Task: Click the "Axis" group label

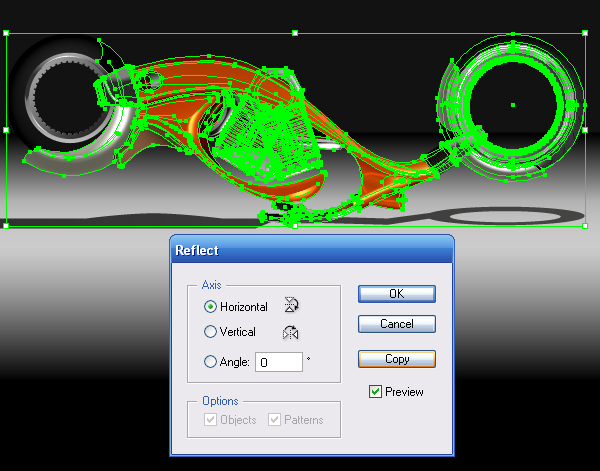Action: tap(212, 285)
